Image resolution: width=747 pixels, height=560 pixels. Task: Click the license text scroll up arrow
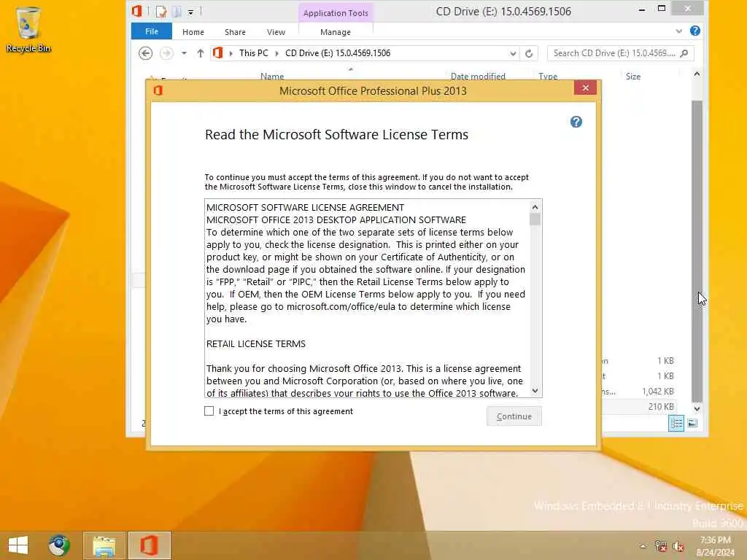535,207
